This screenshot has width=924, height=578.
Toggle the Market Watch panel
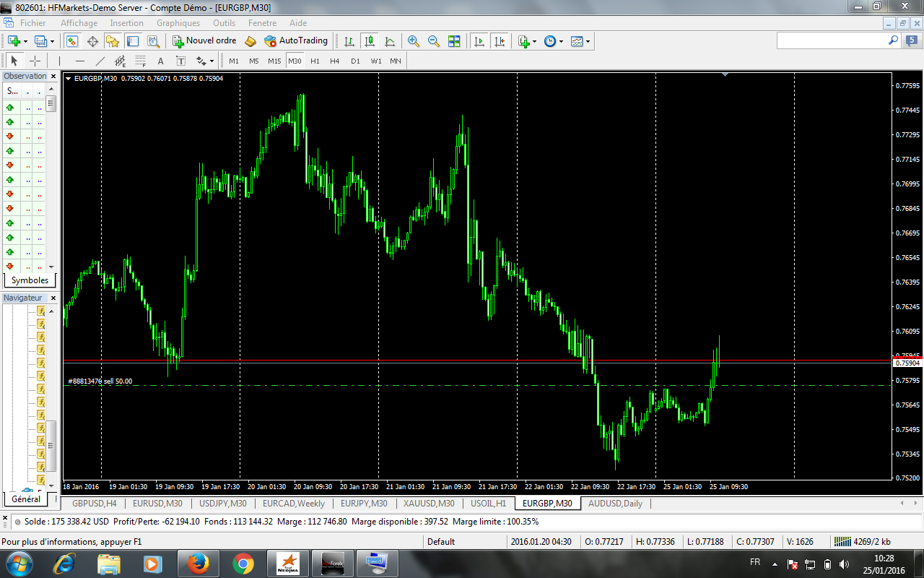[72, 41]
